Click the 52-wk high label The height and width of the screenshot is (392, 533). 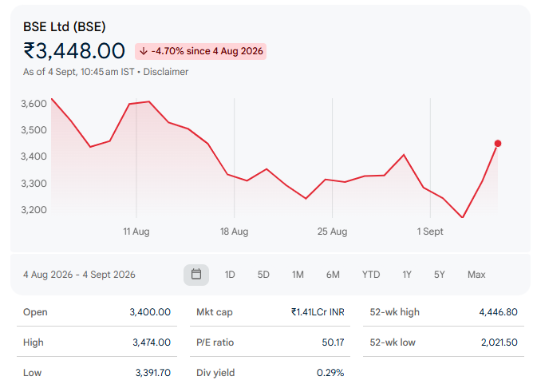[395, 312]
